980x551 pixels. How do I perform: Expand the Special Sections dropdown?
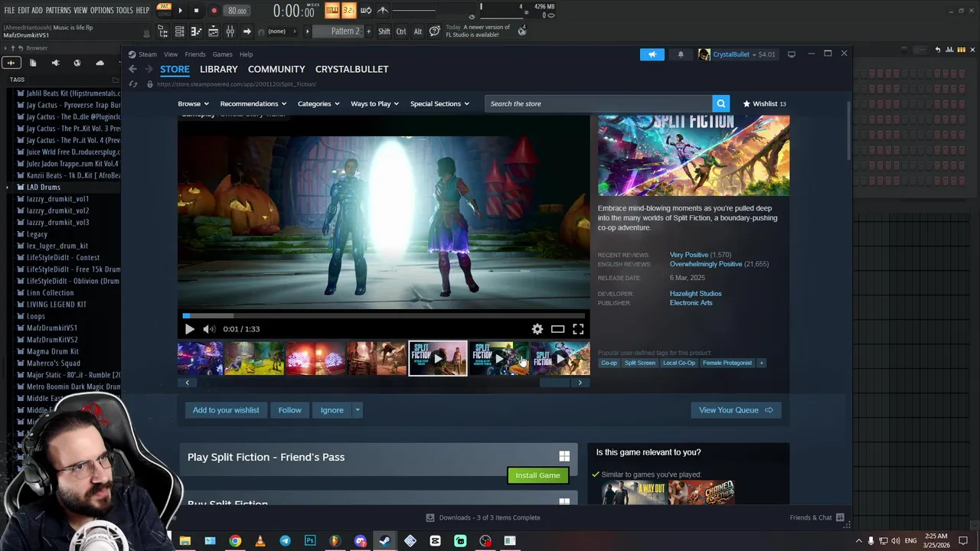pyautogui.click(x=439, y=104)
